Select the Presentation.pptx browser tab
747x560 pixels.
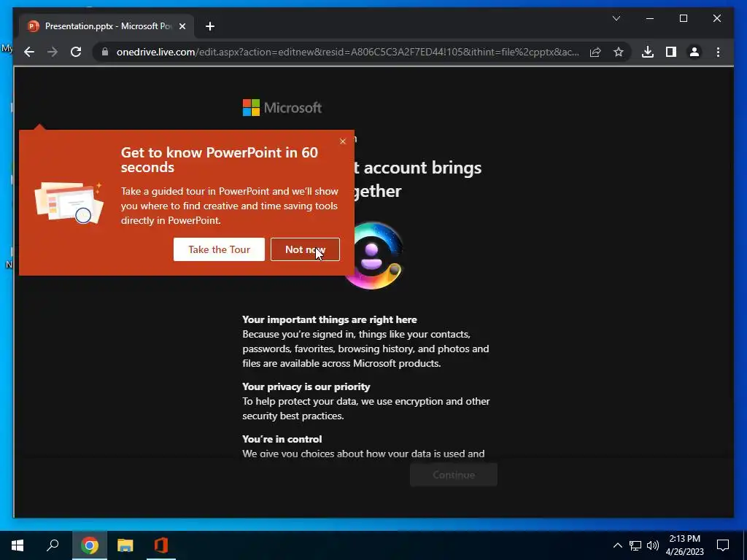107,26
